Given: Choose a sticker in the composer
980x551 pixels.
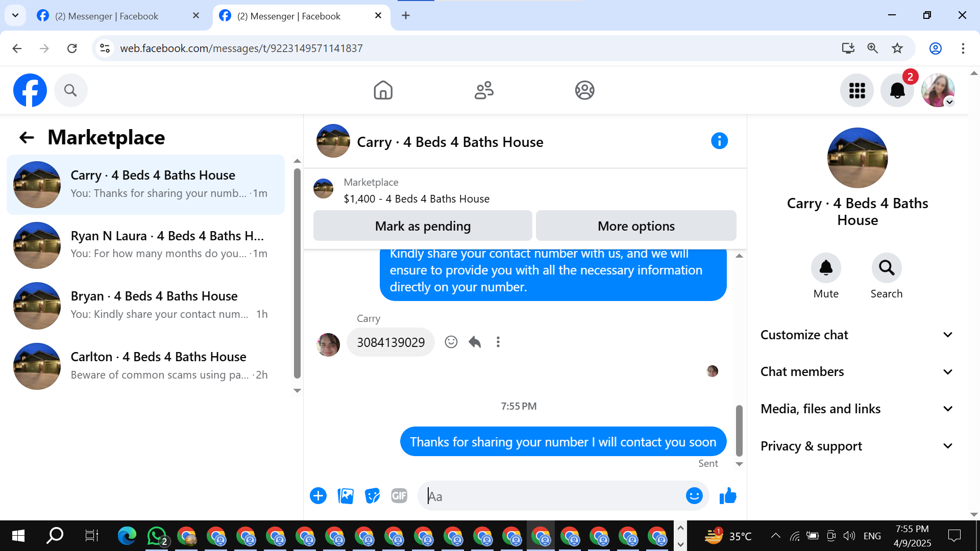Looking at the screenshot, I should coord(373,496).
